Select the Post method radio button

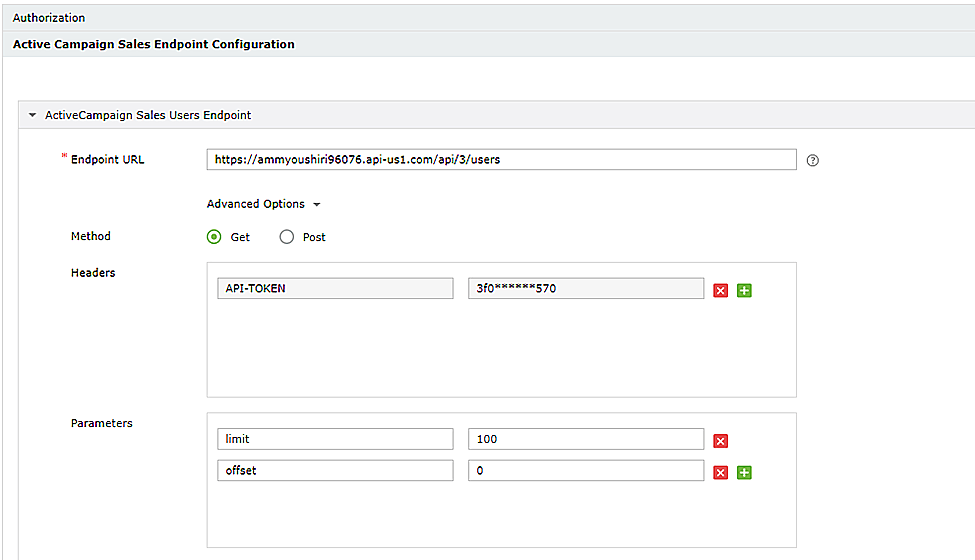tap(287, 237)
